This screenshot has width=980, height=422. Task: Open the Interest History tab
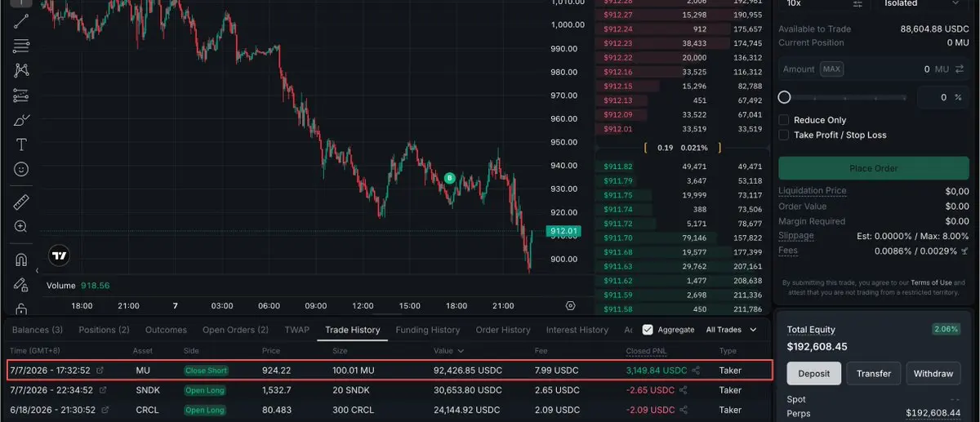coord(577,330)
